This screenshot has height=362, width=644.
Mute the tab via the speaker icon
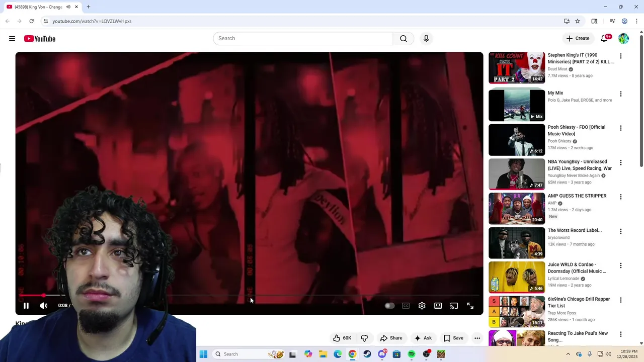click(x=68, y=7)
